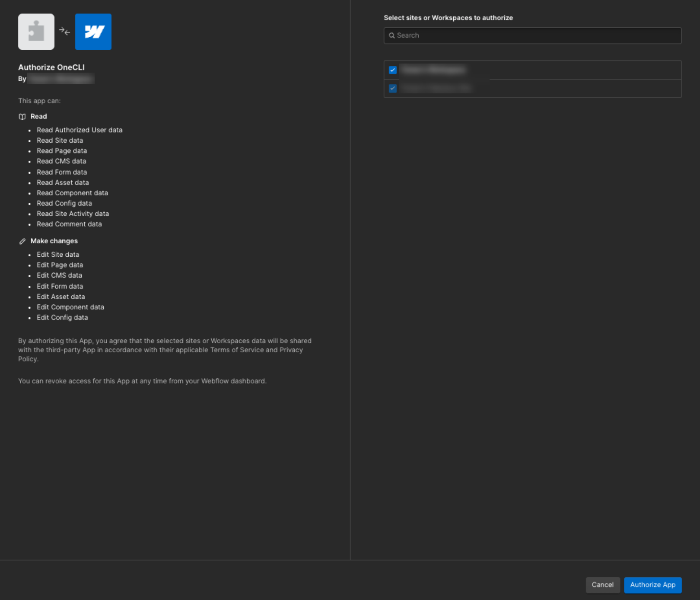This screenshot has width=700, height=600.
Task: Uncheck the second site checkbox
Action: (393, 88)
